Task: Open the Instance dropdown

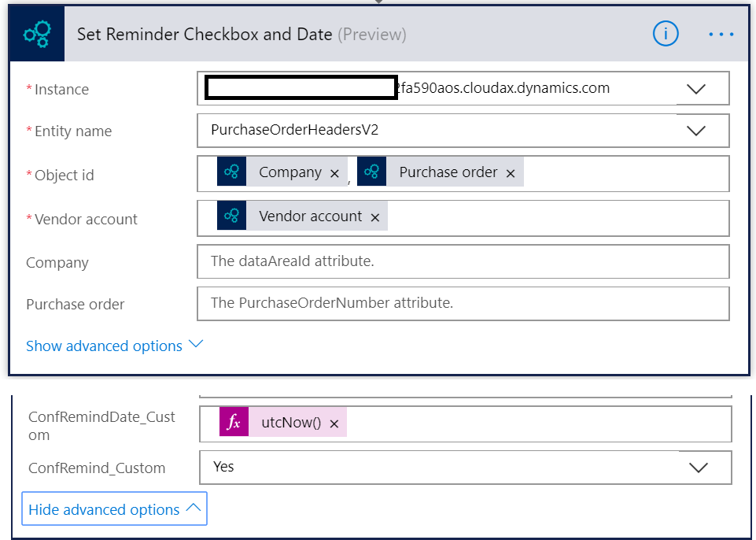Action: click(695, 87)
